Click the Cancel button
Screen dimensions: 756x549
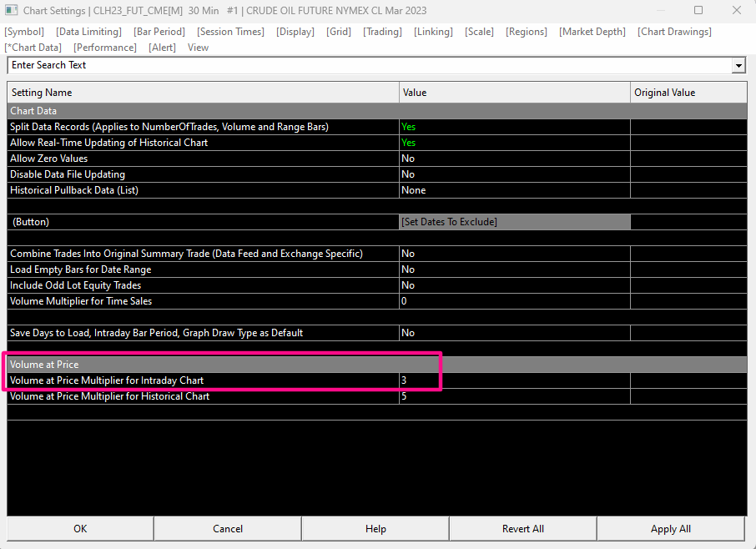[228, 529]
